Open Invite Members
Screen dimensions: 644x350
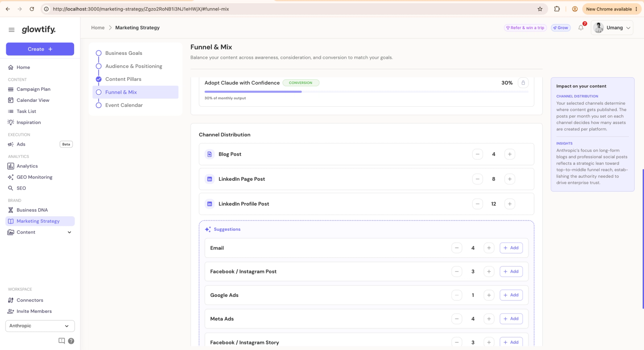pyautogui.click(x=34, y=311)
